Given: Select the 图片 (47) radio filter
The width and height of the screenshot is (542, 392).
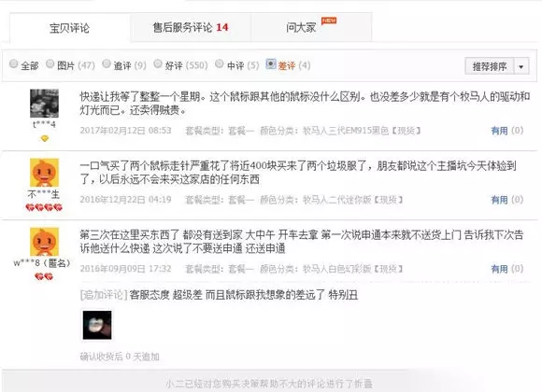Looking at the screenshot, I should pos(50,63).
